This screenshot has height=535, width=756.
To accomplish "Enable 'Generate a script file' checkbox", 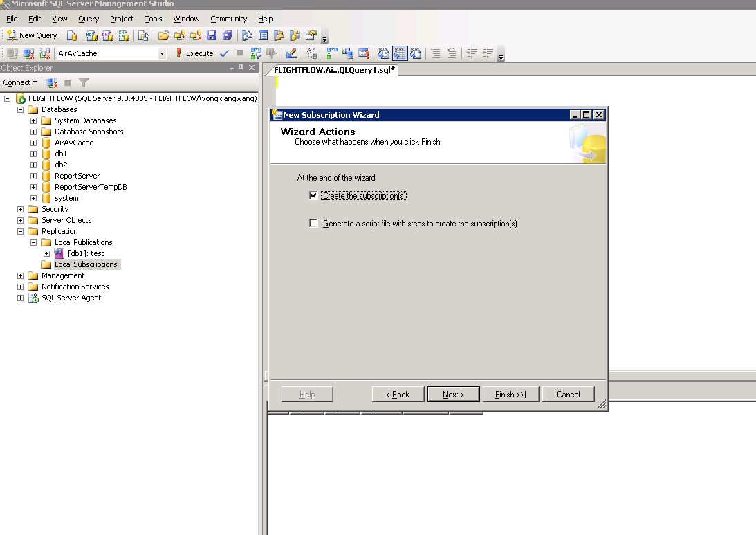I will [x=314, y=224].
